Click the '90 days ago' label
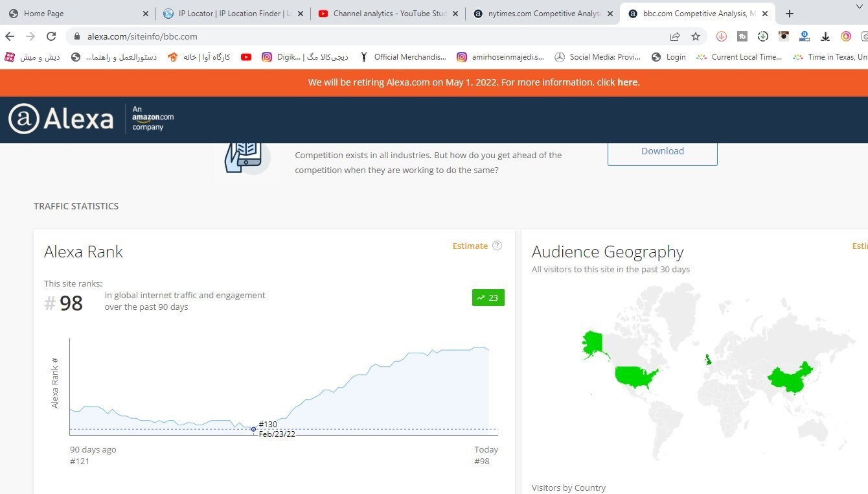The height and width of the screenshot is (494, 868). pyautogui.click(x=93, y=449)
